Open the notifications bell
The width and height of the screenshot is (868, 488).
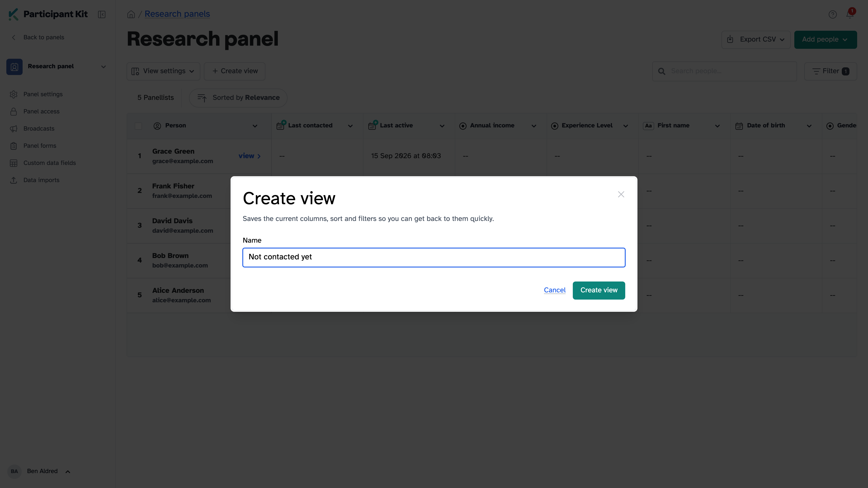click(x=850, y=14)
